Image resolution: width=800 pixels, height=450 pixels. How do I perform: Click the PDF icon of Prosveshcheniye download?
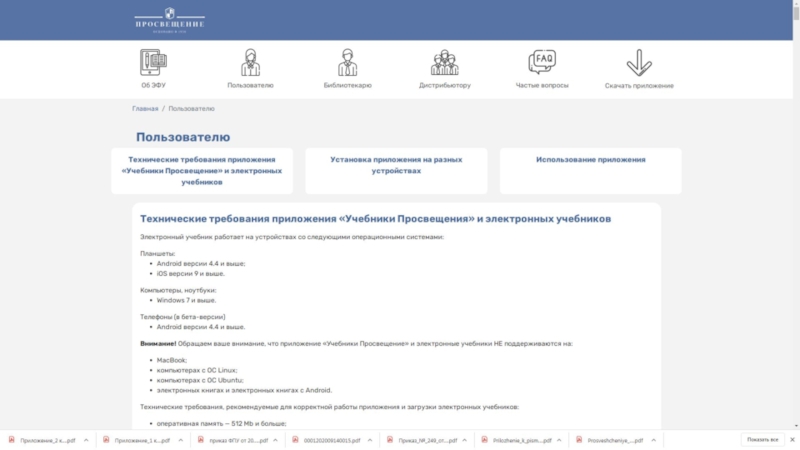[x=579, y=440]
